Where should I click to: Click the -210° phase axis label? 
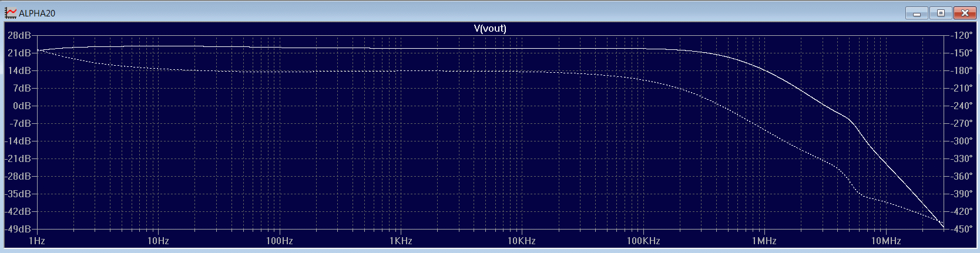pyautogui.click(x=962, y=88)
